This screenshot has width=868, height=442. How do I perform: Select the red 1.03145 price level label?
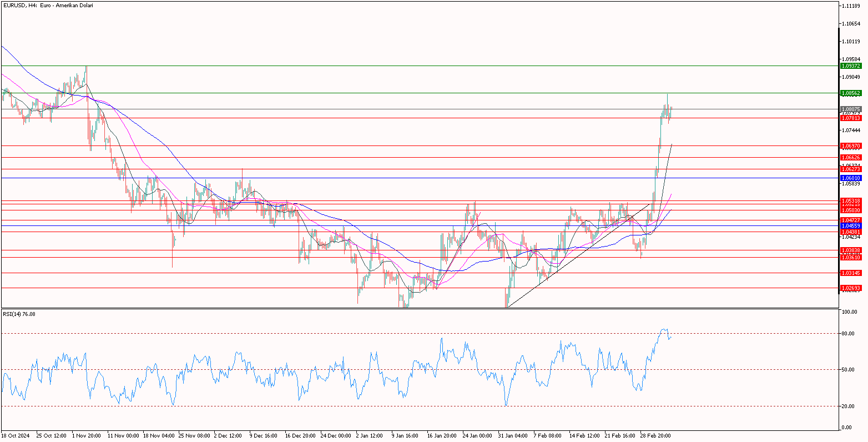click(x=851, y=273)
